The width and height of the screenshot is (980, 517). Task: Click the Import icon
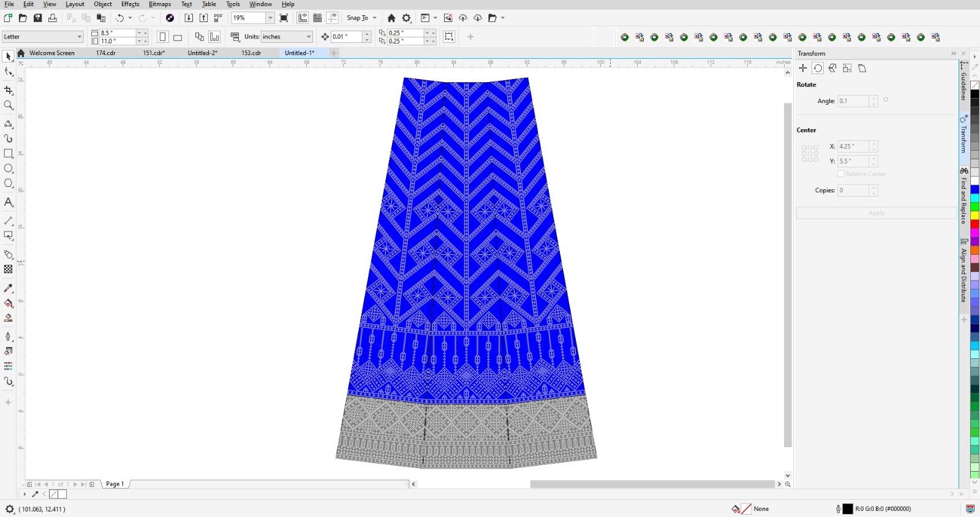click(189, 18)
